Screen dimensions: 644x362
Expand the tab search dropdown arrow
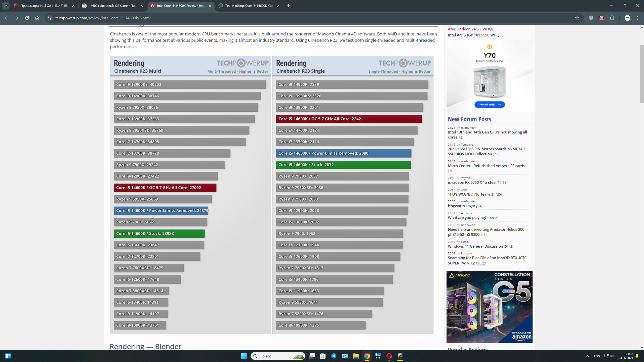point(6,6)
